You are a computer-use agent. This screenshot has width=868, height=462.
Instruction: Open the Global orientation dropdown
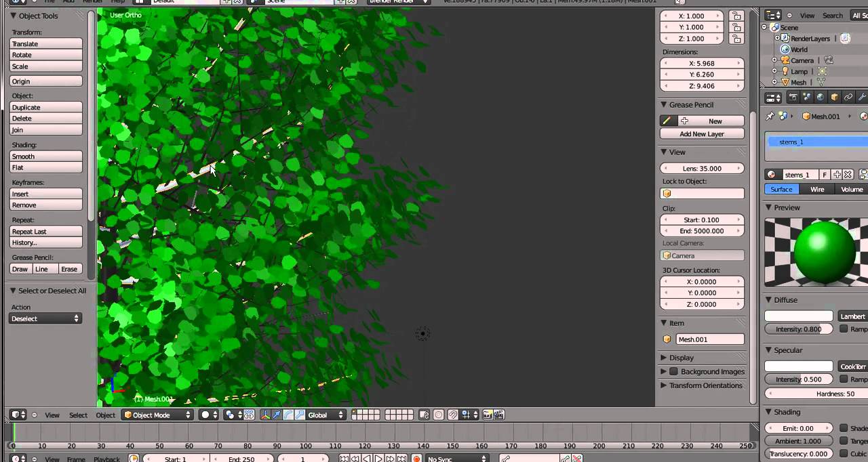[x=326, y=415]
